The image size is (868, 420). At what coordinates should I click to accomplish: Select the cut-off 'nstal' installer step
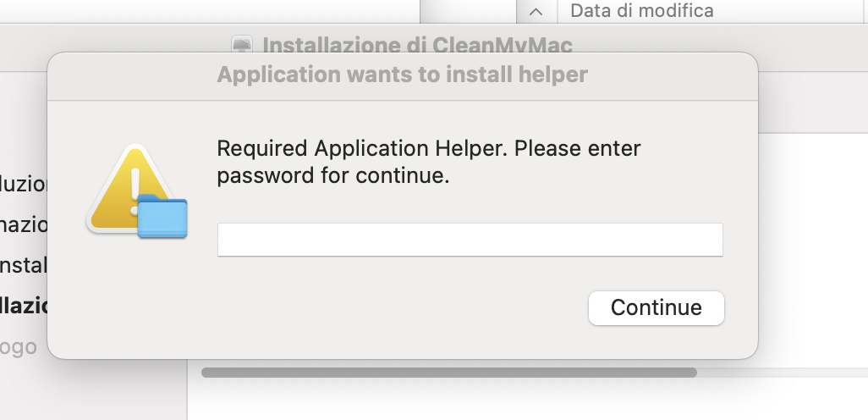point(23,265)
